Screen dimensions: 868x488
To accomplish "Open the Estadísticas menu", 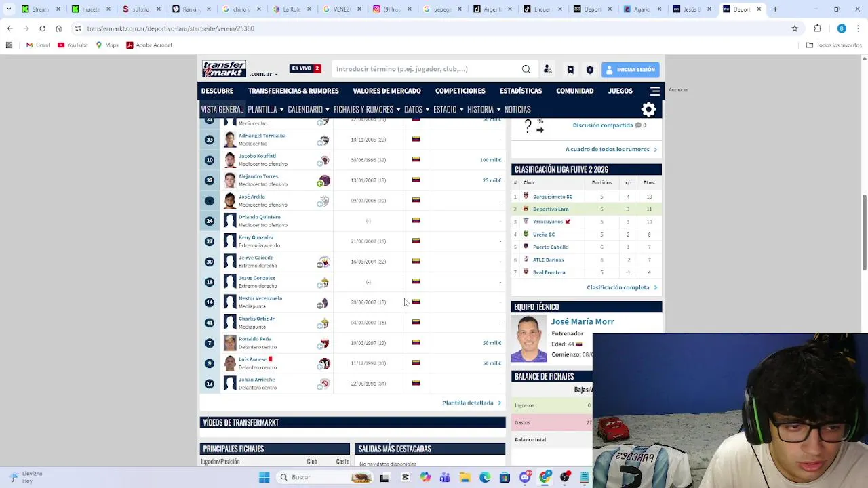I will [521, 91].
